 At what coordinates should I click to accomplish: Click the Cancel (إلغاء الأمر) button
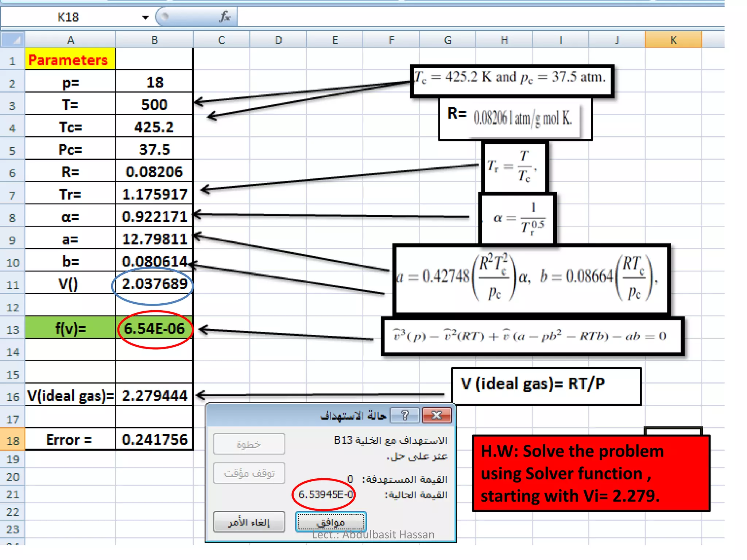point(249,522)
